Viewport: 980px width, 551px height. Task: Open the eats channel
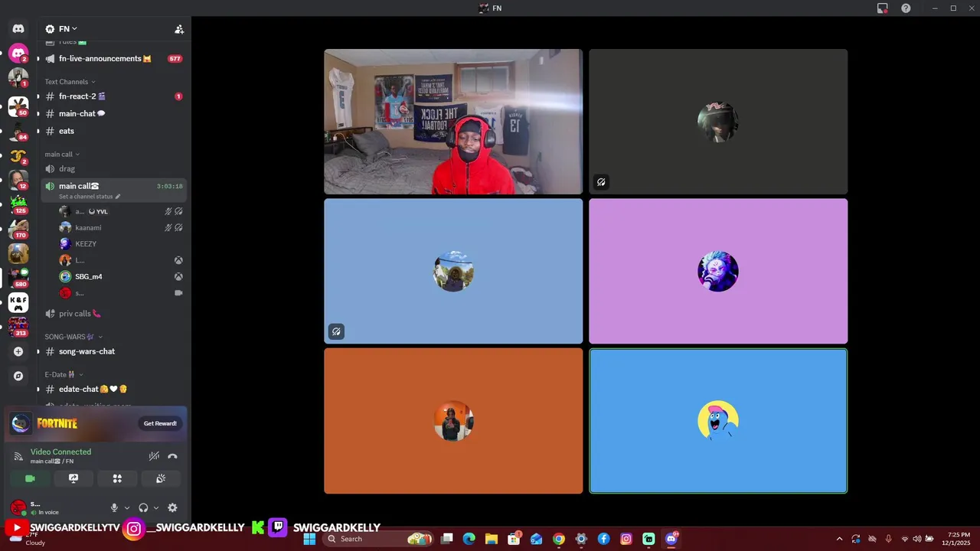tap(113, 131)
